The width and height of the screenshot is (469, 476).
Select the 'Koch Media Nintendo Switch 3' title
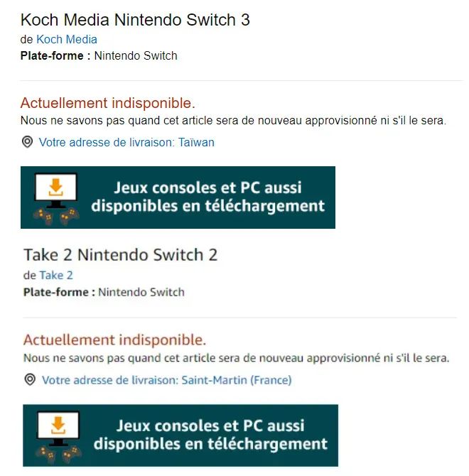135,20
